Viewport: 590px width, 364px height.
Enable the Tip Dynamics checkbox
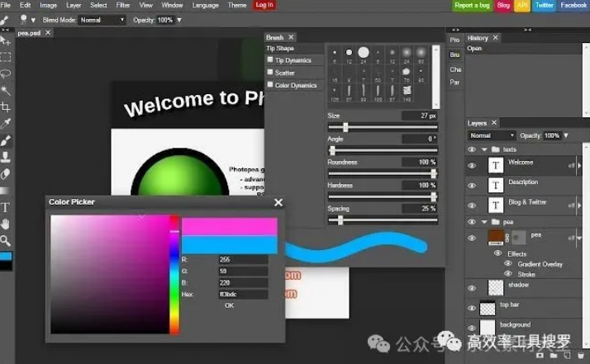[269, 59]
